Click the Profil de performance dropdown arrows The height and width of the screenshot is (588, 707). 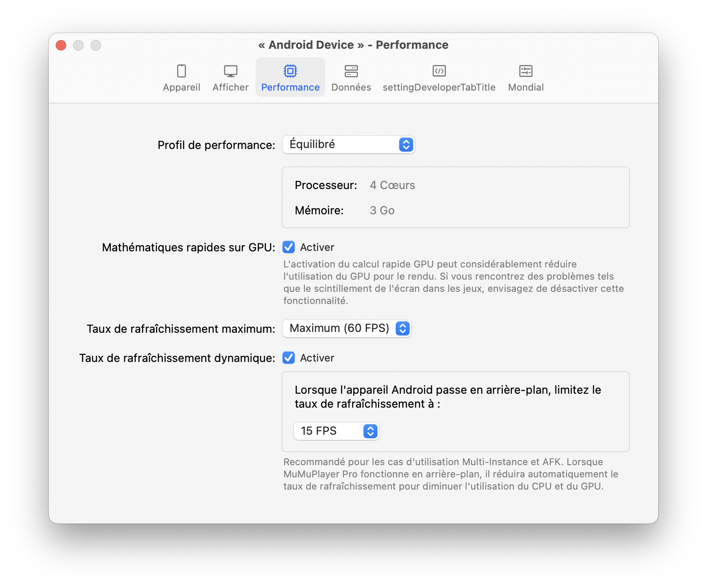pyautogui.click(x=406, y=145)
